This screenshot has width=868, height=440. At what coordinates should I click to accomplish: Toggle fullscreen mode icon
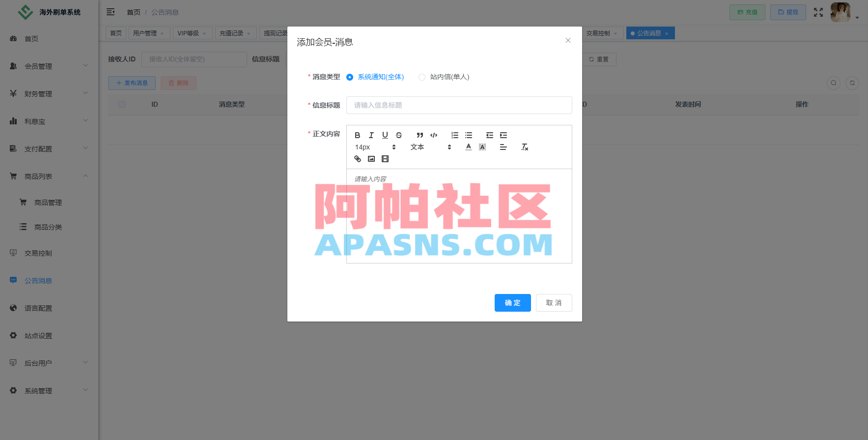pos(818,12)
